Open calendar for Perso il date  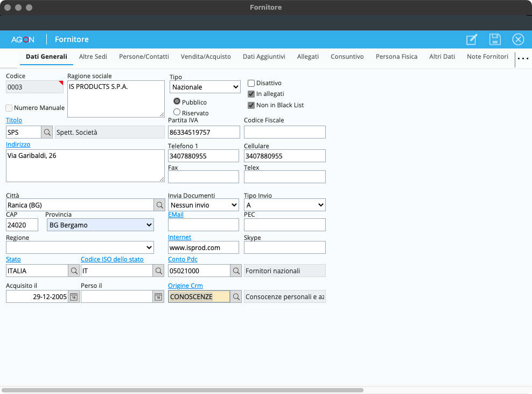click(x=158, y=296)
